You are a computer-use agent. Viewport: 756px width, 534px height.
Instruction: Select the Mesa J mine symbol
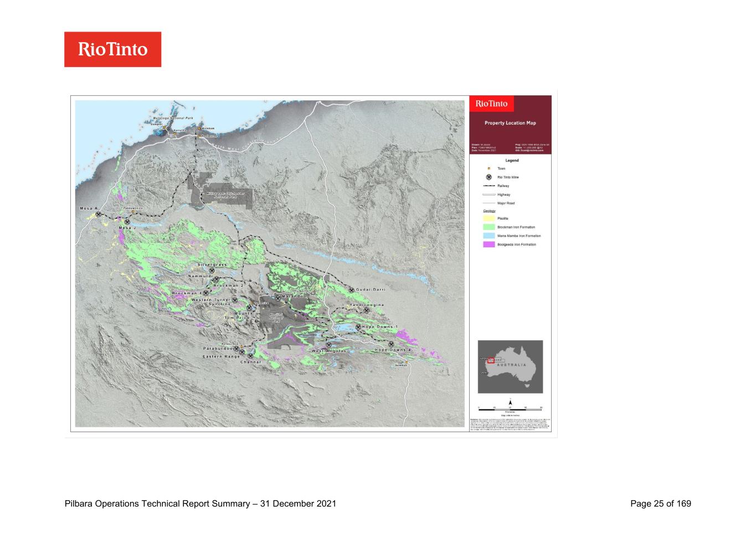127,221
